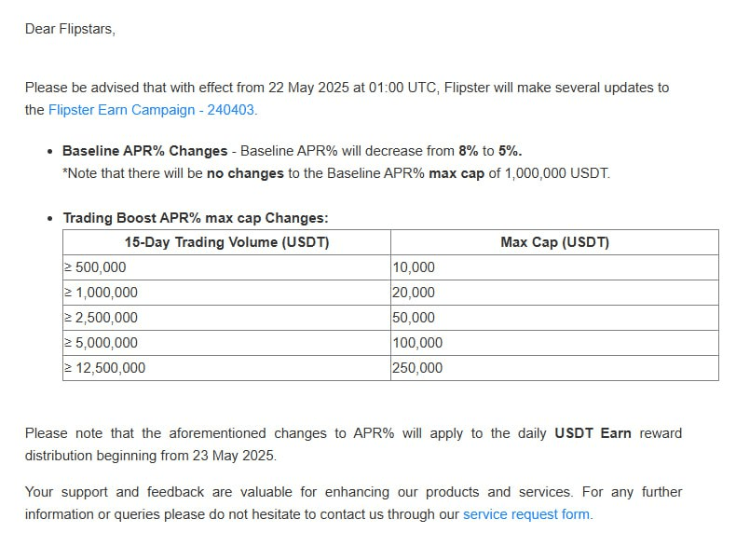The width and height of the screenshot is (736, 560).
Task: Click the 'Max Cap (USDT)' column header
Action: click(x=555, y=242)
